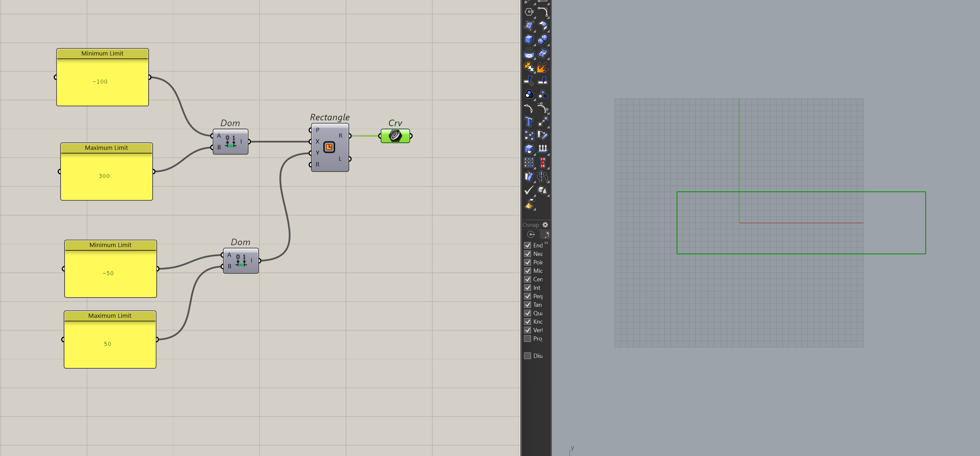This screenshot has height=456, width=980.
Task: Enable the Project osnap checkbox
Action: 527,338
